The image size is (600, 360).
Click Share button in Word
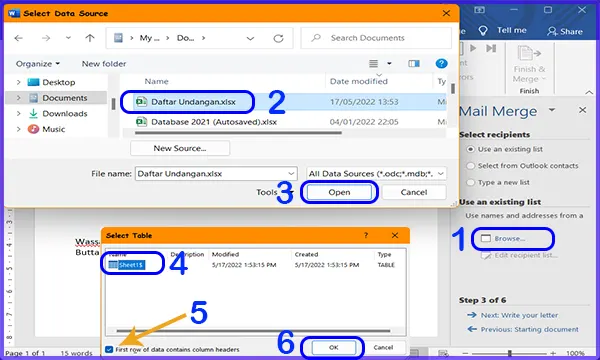coord(565,31)
